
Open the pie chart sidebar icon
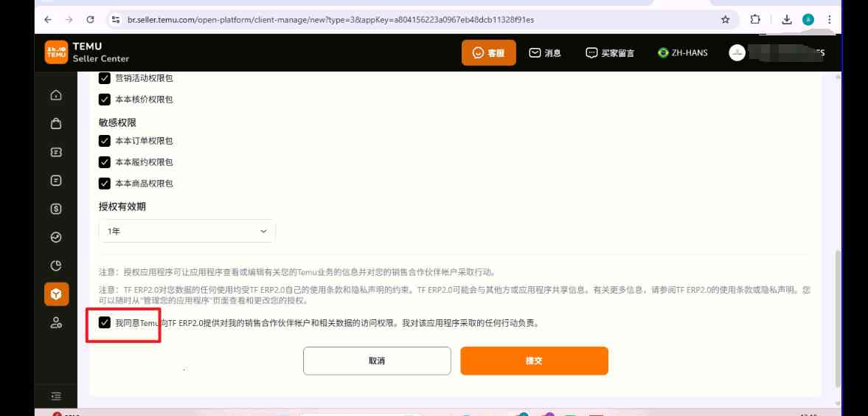(56, 266)
